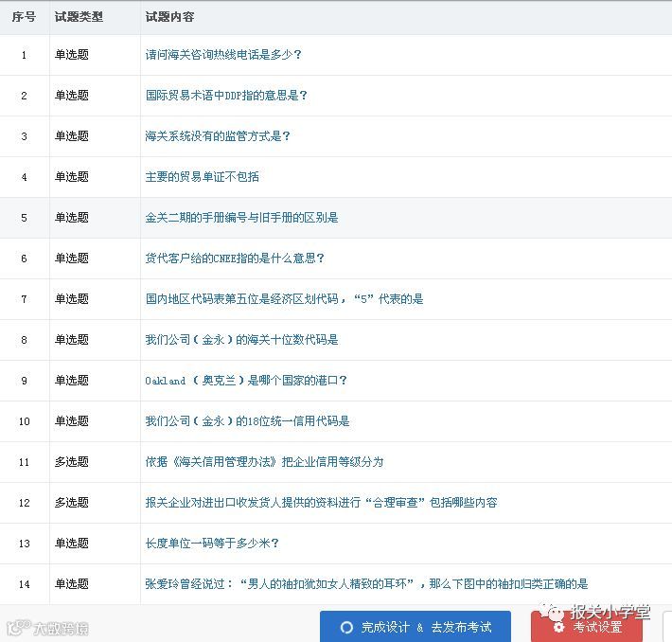Open question '海关系统没有的监管方式是?'

[x=218, y=136]
